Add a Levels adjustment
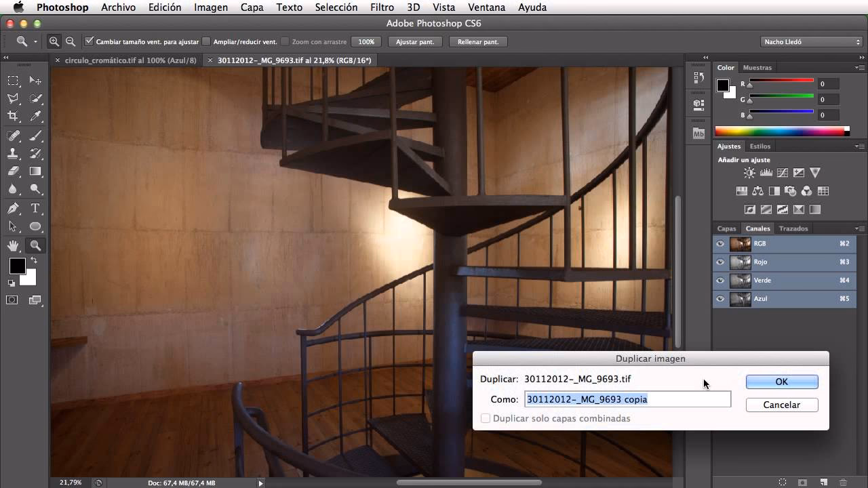Viewport: 868px width, 488px height. pos(766,172)
